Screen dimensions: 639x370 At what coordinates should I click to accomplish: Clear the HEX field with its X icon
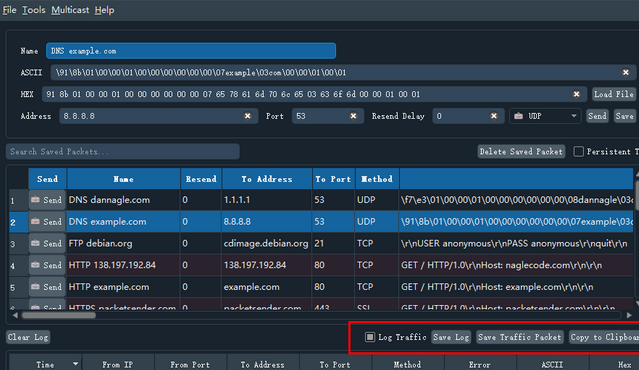tap(576, 94)
